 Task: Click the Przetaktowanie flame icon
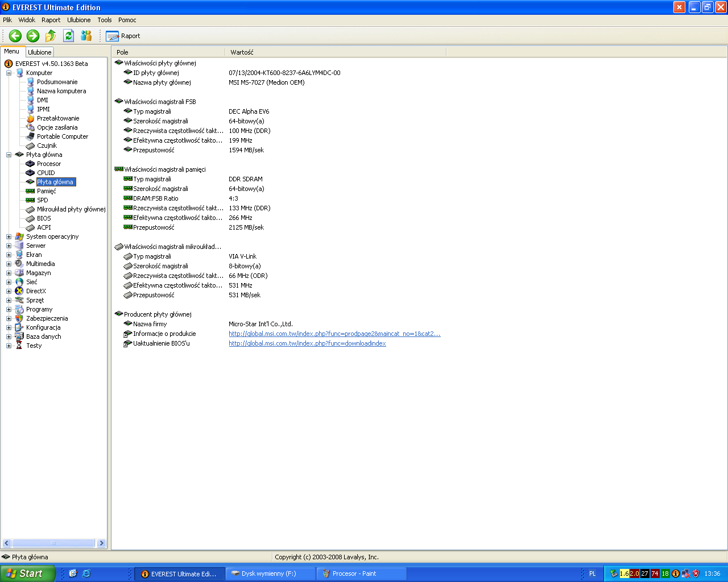point(31,118)
